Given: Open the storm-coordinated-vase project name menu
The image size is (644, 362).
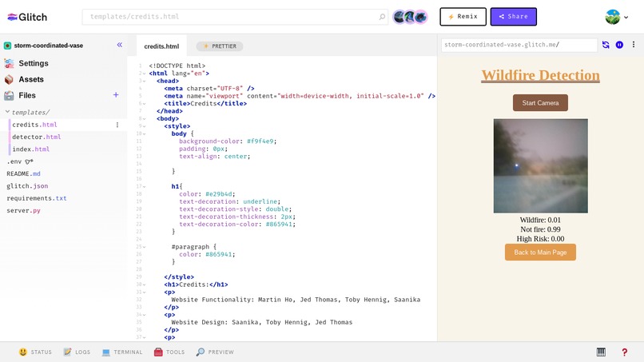Looking at the screenshot, I should point(49,46).
